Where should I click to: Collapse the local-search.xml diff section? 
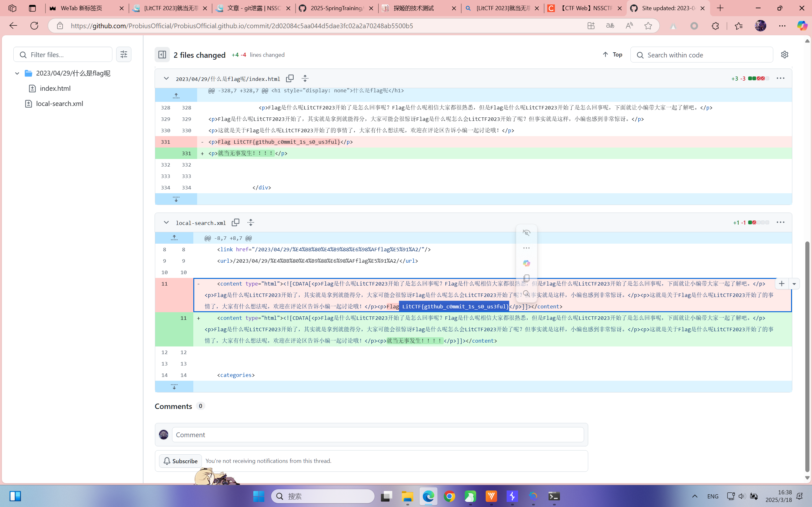coord(166,222)
